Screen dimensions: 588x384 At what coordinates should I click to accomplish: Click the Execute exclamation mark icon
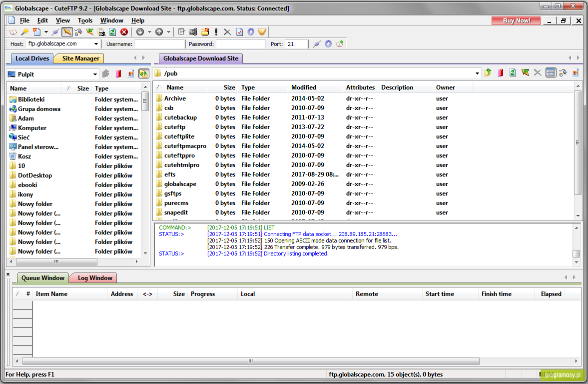pyautogui.click(x=216, y=32)
